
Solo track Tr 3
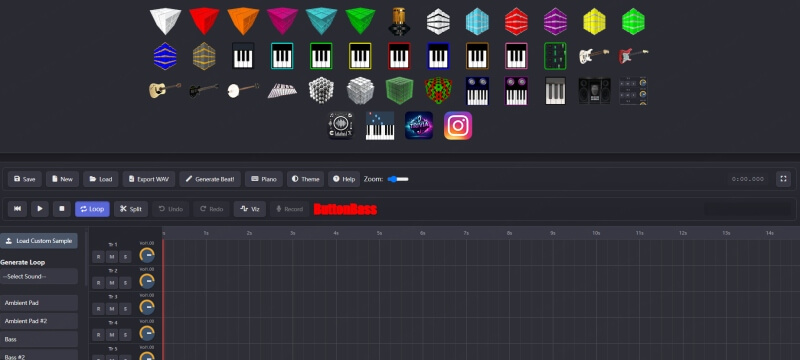pos(125,308)
